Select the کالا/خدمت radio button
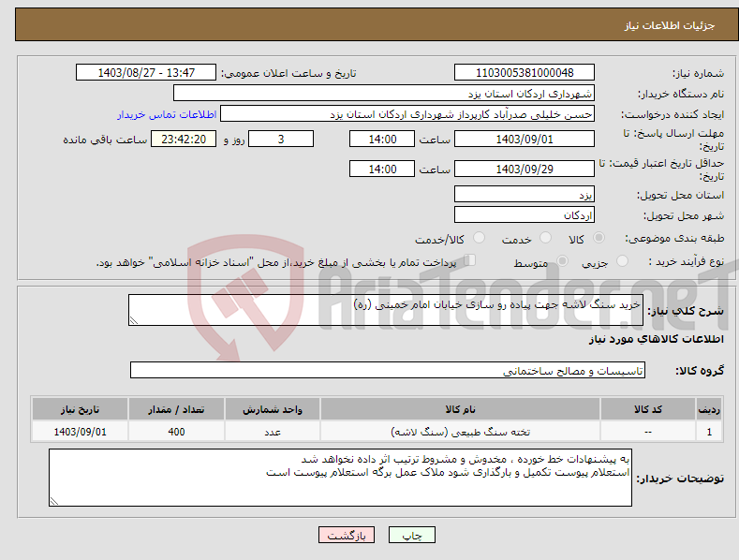Image resolution: width=739 pixels, height=560 pixels. click(x=479, y=238)
